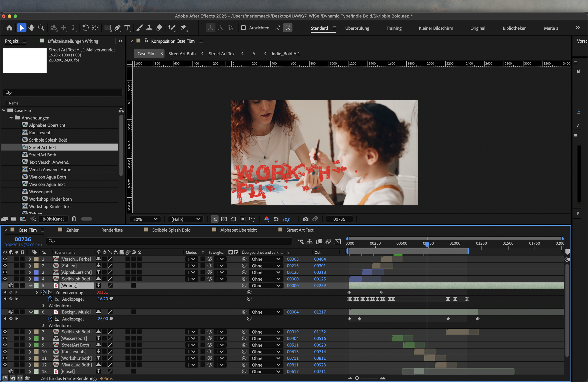This screenshot has height=382, width=588.
Task: Click the 8-Bit-Kanal color depth button
Action: pyautogui.click(x=53, y=219)
